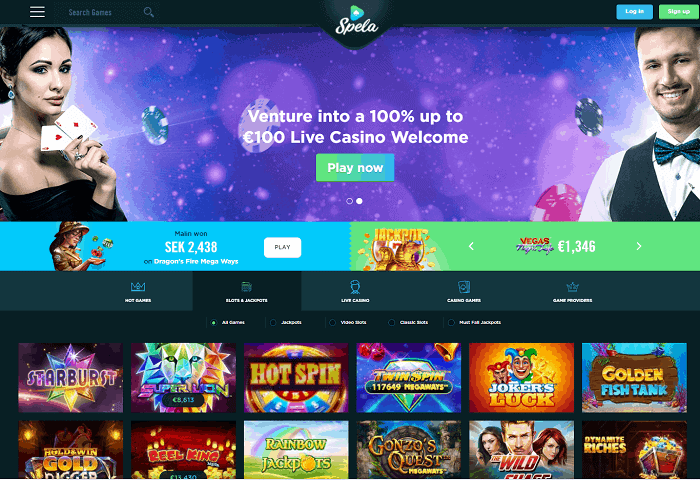Viewport: 700px width, 480px height.
Task: Open the Starburst game thumbnail
Action: click(x=71, y=378)
